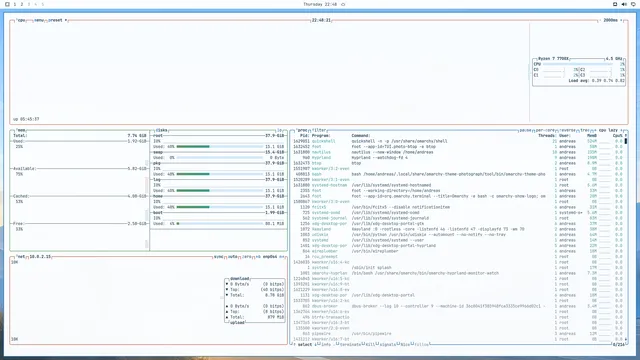Select the systemd-journald process row
This screenshot has height=360, width=640.
tap(458, 218)
